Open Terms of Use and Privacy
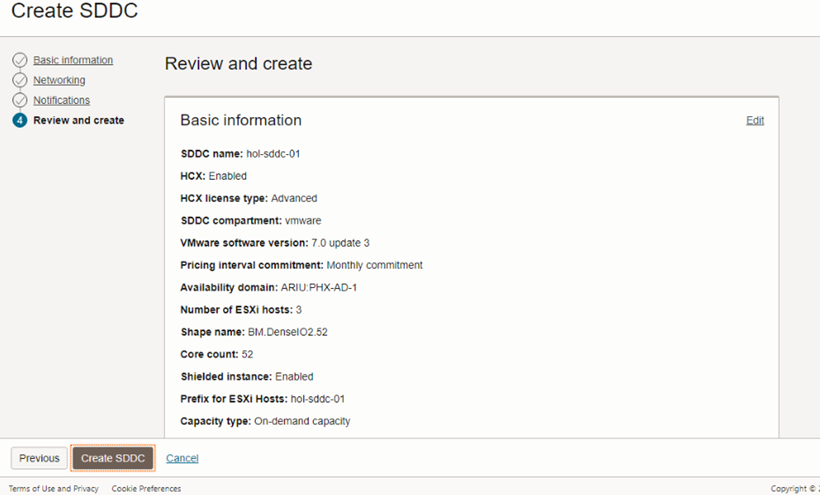 pyautogui.click(x=53, y=488)
